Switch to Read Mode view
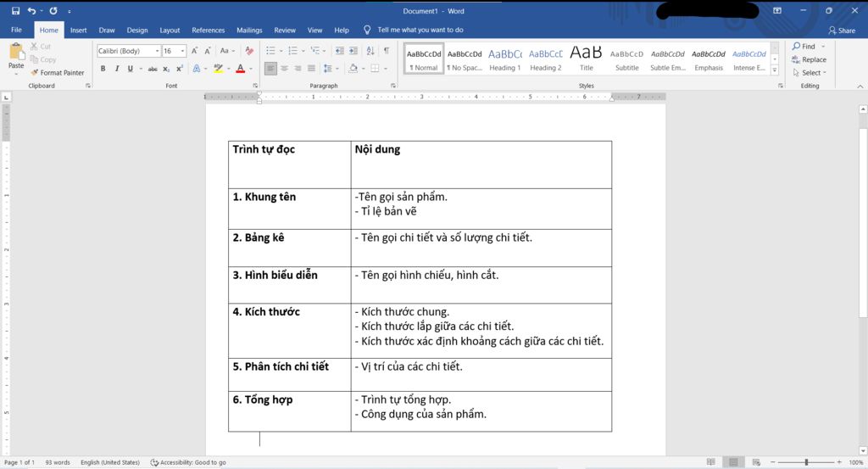Viewport: 868px width, 469px height. [711, 462]
